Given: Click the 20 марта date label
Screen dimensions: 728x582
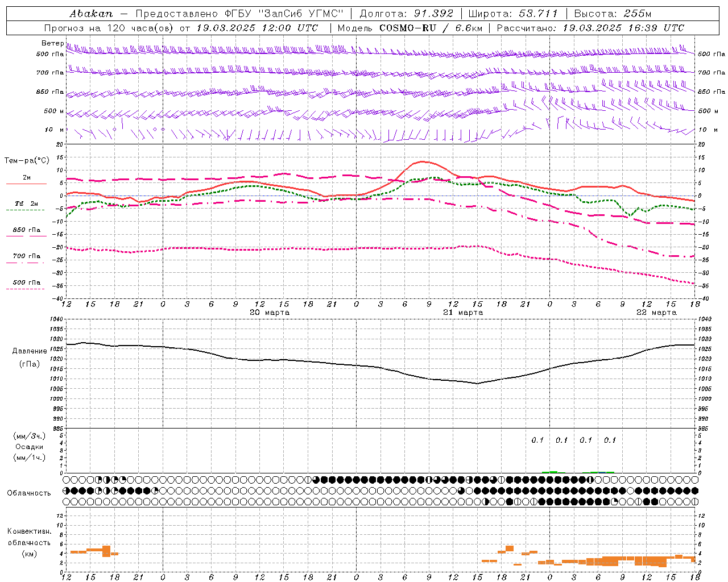Looking at the screenshot, I should pos(270,313).
